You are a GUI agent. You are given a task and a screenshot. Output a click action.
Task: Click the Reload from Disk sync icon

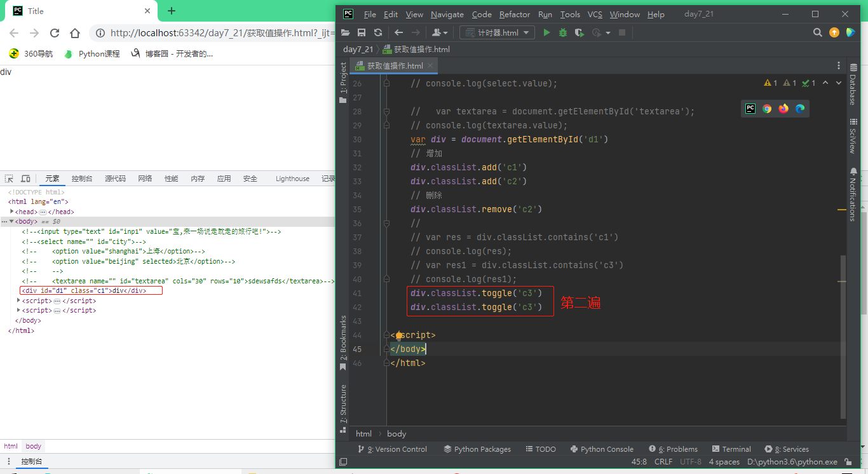coord(378,32)
